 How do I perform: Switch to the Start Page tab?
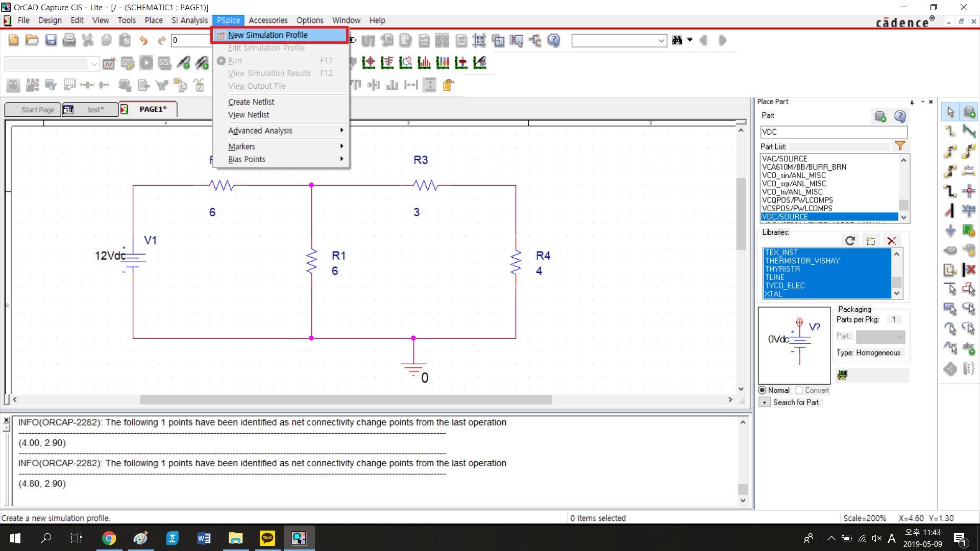pyautogui.click(x=33, y=110)
